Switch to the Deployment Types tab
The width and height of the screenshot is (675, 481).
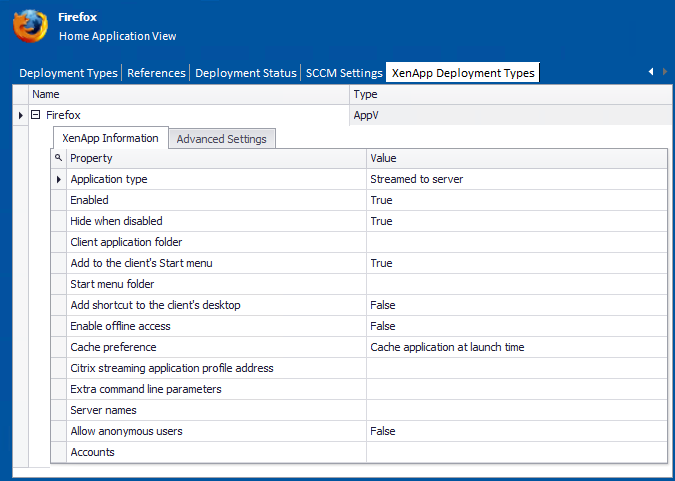click(68, 73)
